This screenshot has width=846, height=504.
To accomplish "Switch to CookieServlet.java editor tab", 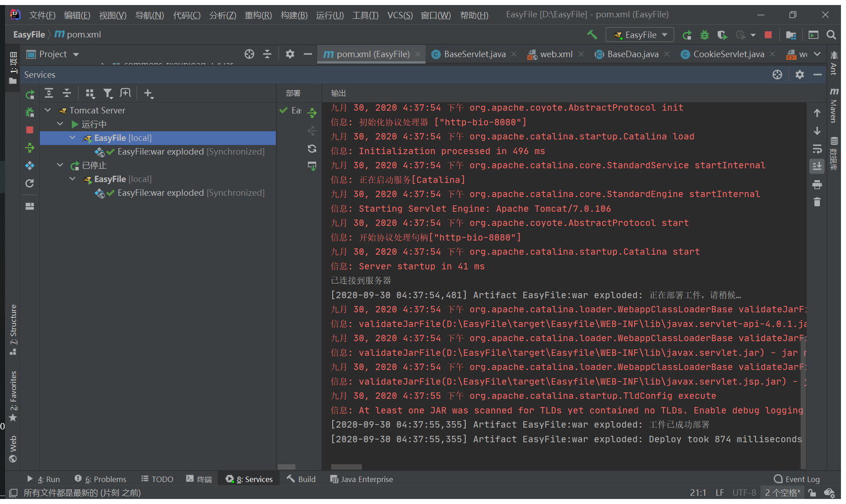I will tap(728, 54).
